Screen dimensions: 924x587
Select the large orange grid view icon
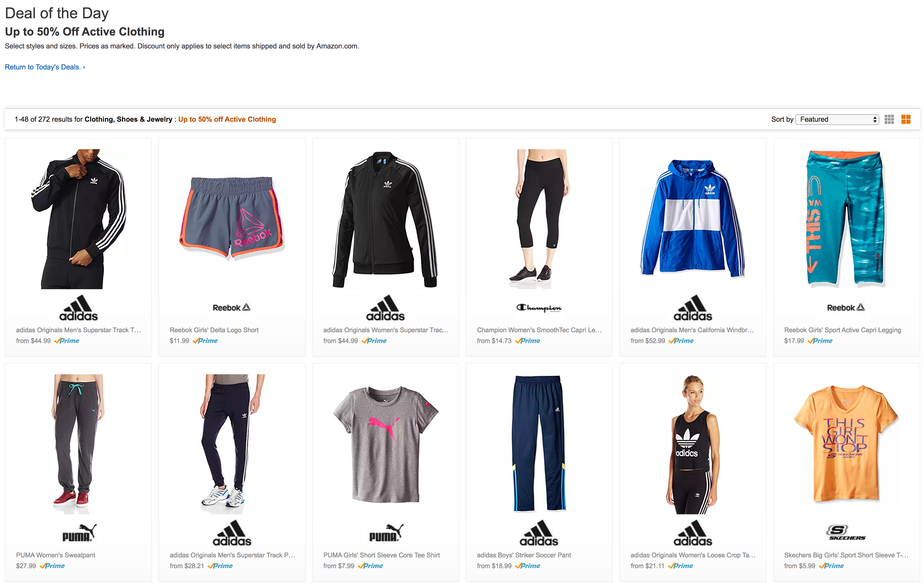point(906,119)
